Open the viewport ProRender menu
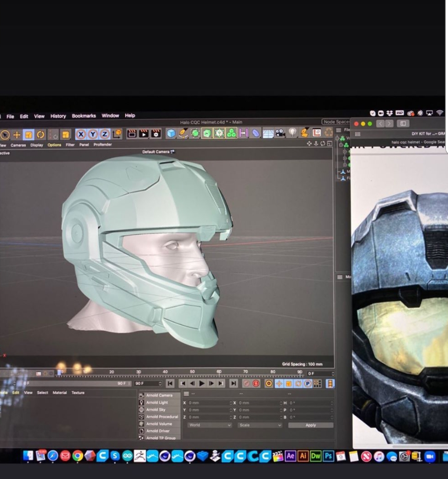 103,144
